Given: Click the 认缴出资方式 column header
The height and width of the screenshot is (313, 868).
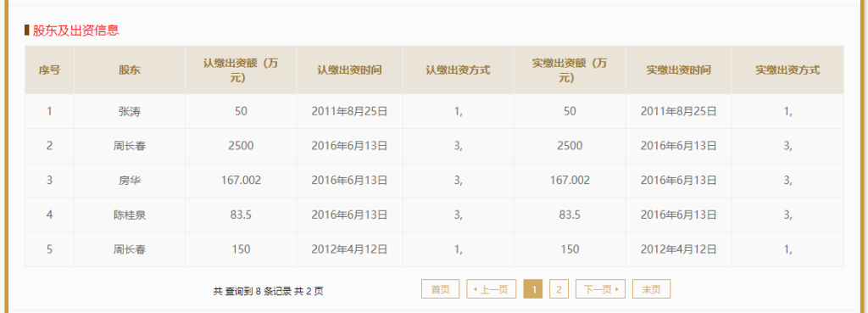Looking at the screenshot, I should (x=458, y=70).
